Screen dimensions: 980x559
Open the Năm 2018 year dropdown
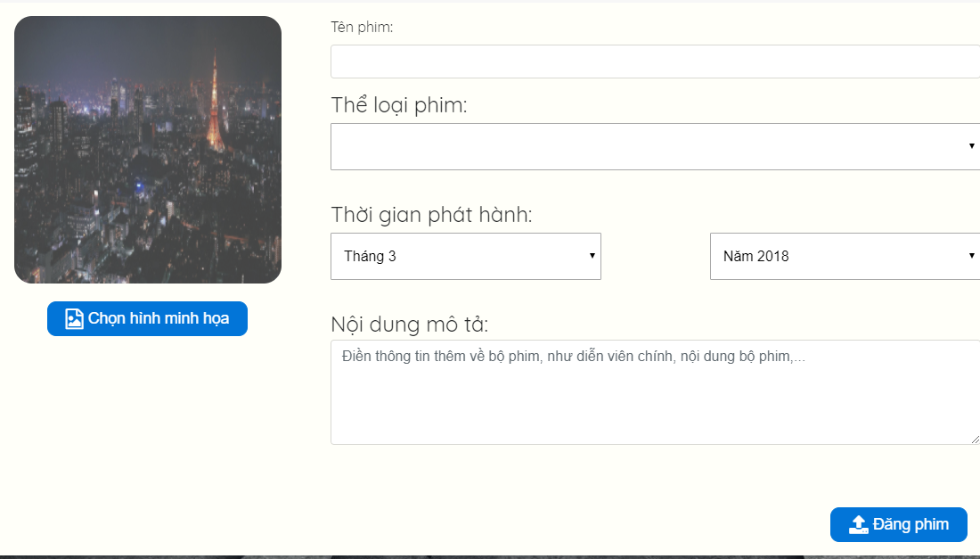842,256
